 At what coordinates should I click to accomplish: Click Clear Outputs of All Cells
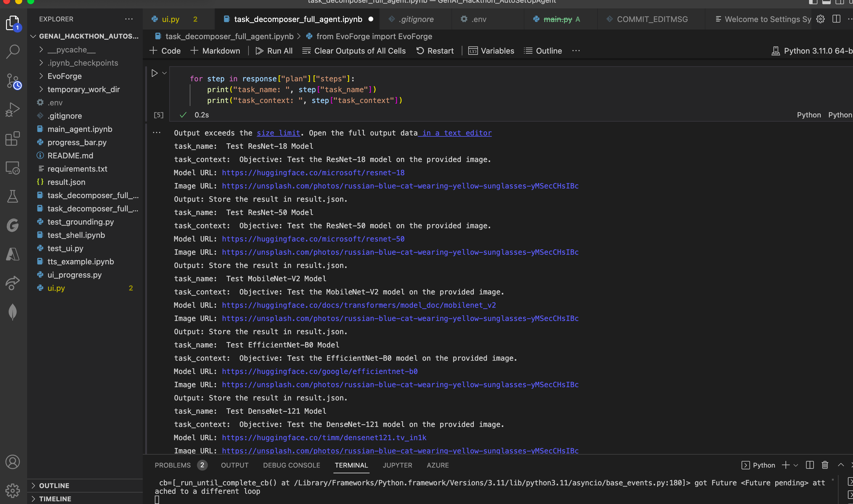(354, 51)
